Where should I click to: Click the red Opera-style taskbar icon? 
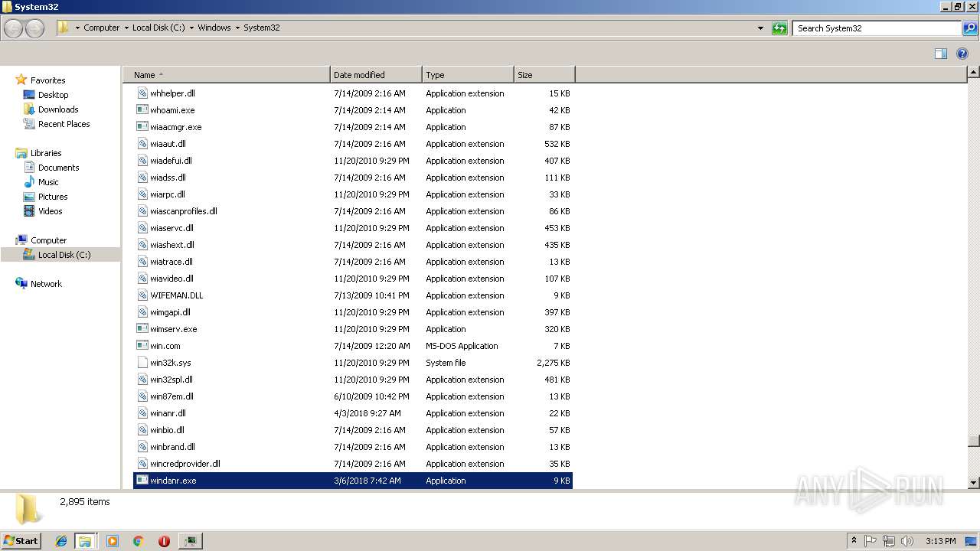tap(164, 541)
